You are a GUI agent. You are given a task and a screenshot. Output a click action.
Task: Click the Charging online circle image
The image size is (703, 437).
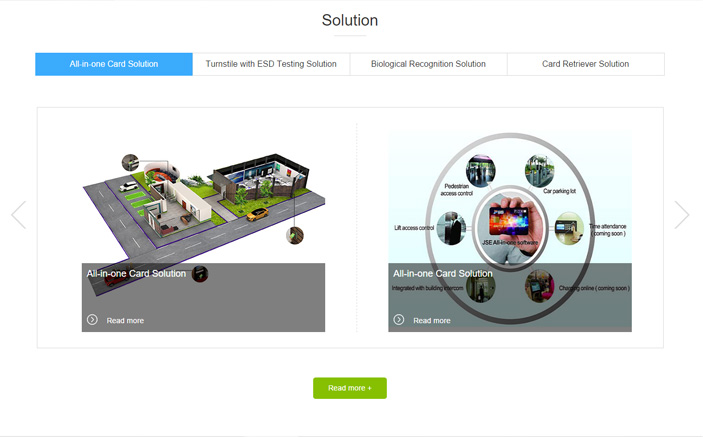point(539,286)
